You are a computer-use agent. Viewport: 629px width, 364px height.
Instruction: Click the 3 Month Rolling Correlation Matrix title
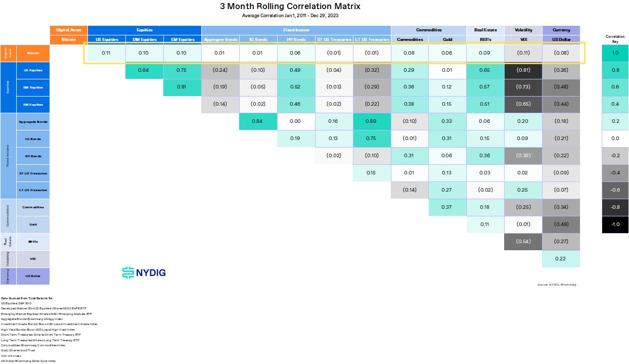tap(290, 7)
